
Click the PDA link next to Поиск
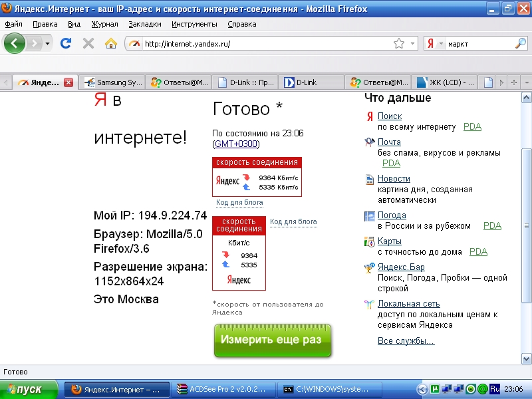click(x=472, y=126)
